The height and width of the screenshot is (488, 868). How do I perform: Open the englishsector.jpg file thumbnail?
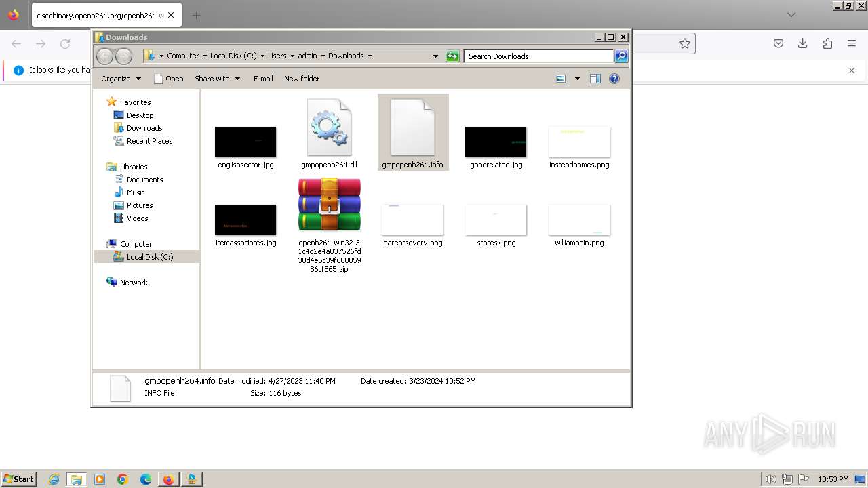pyautogui.click(x=245, y=142)
